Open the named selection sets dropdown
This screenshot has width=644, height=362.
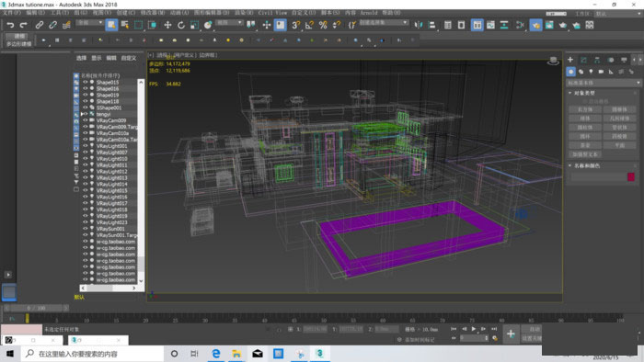[384, 23]
